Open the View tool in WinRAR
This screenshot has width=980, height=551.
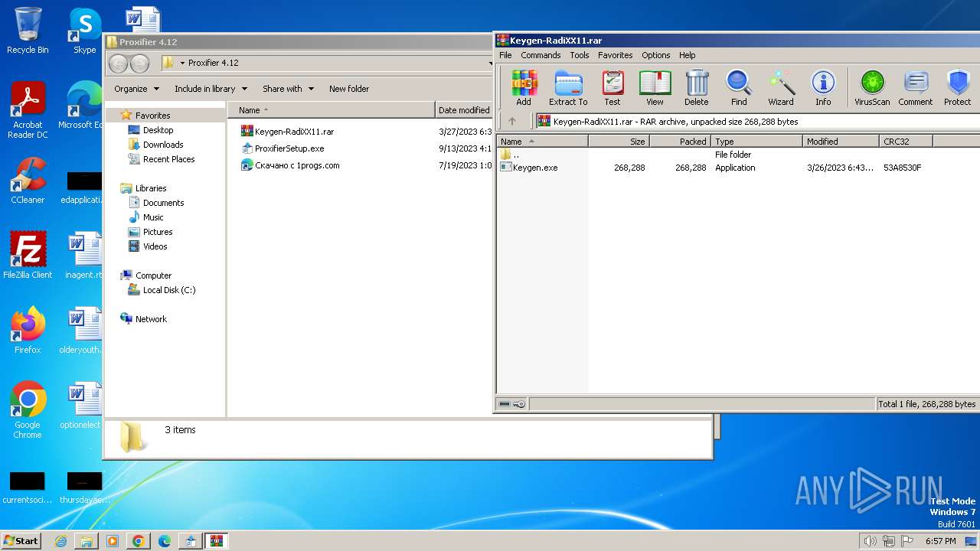pyautogui.click(x=655, y=87)
